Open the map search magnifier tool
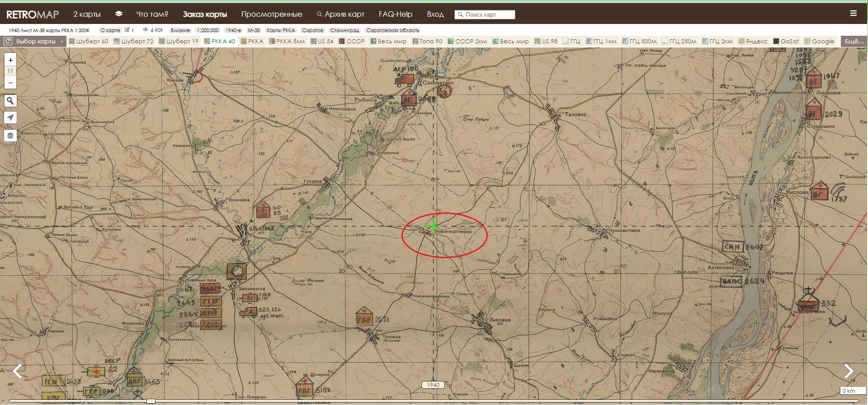Image resolution: width=868 pixels, height=405 pixels. pyautogui.click(x=10, y=101)
